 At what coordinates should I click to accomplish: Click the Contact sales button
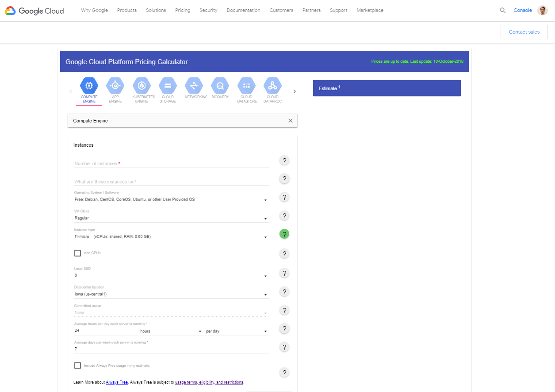[524, 32]
